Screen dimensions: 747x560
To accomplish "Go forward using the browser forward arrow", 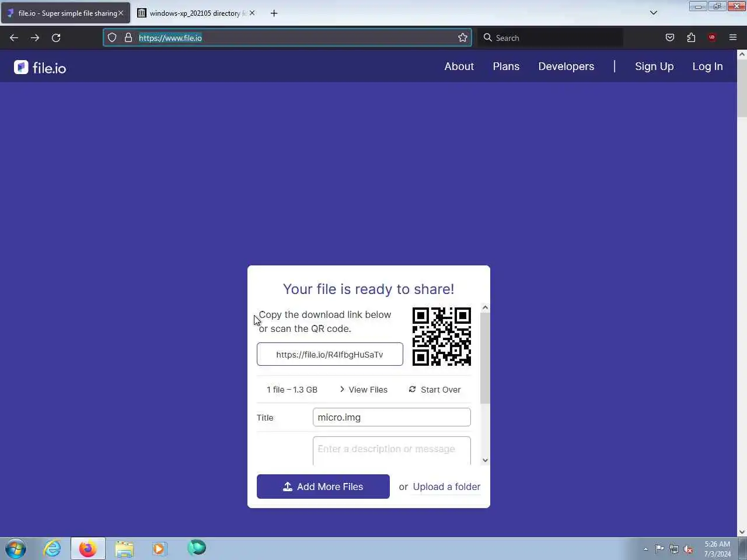I will [x=35, y=38].
